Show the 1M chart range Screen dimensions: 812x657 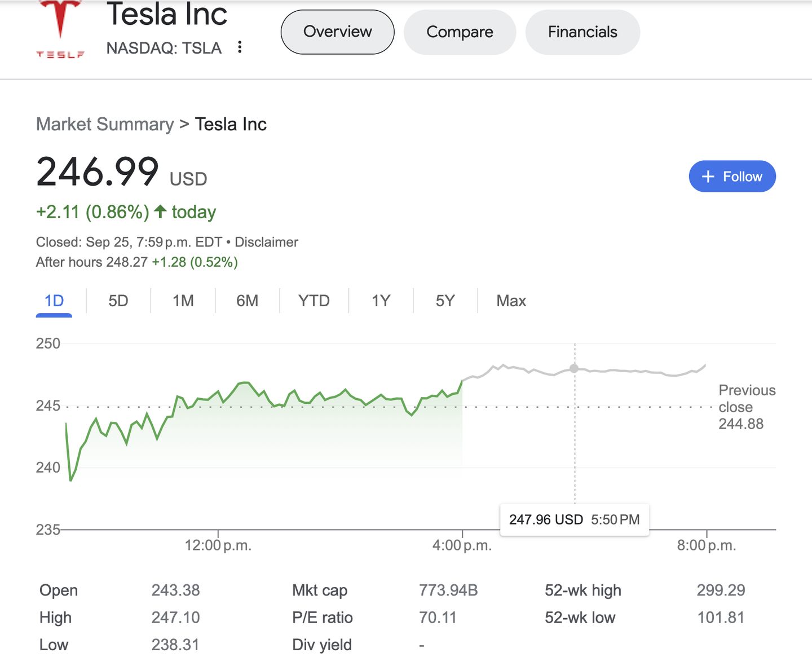click(x=183, y=301)
